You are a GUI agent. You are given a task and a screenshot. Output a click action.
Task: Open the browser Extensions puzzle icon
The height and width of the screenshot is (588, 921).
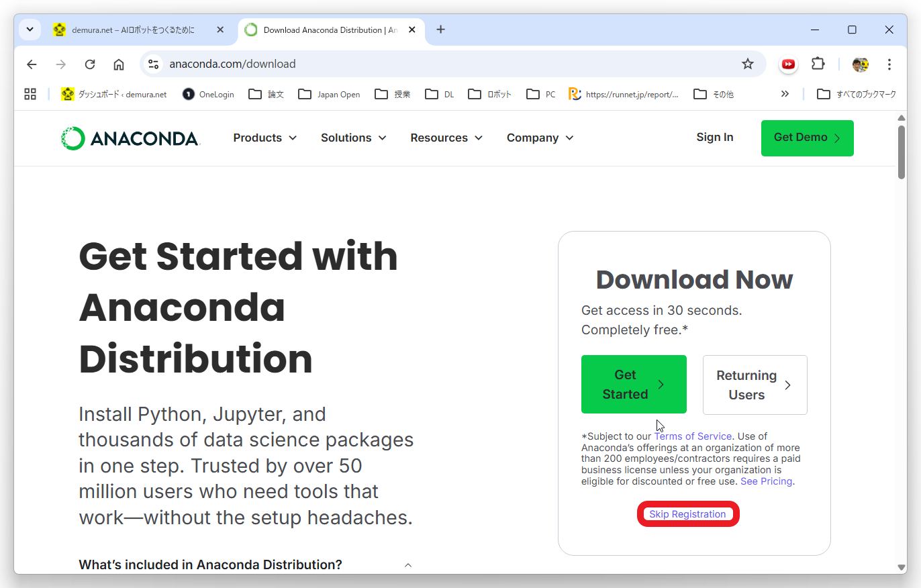(818, 64)
